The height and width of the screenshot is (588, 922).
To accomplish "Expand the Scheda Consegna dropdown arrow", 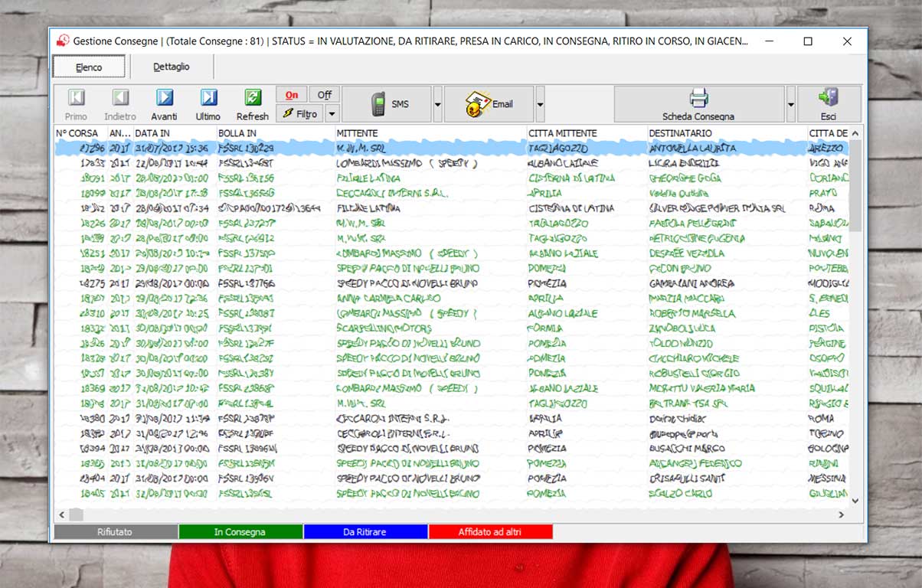I will (790, 104).
